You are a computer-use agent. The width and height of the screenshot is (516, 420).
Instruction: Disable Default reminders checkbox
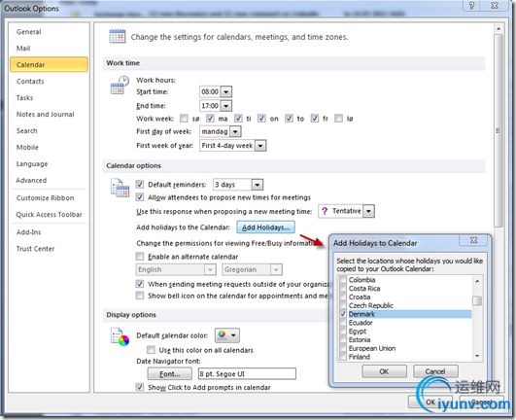click(140, 184)
